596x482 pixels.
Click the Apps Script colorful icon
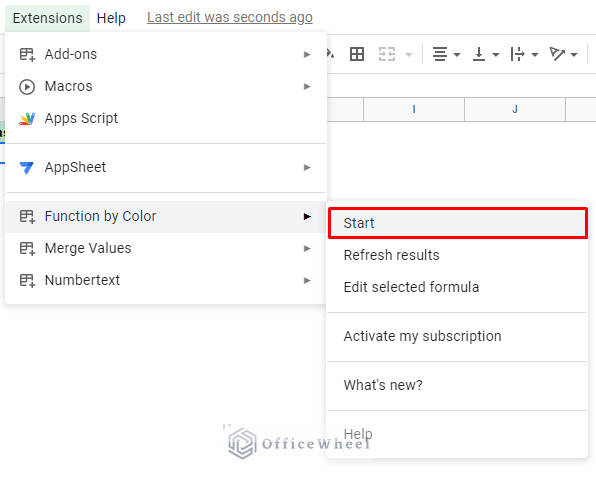coord(27,119)
